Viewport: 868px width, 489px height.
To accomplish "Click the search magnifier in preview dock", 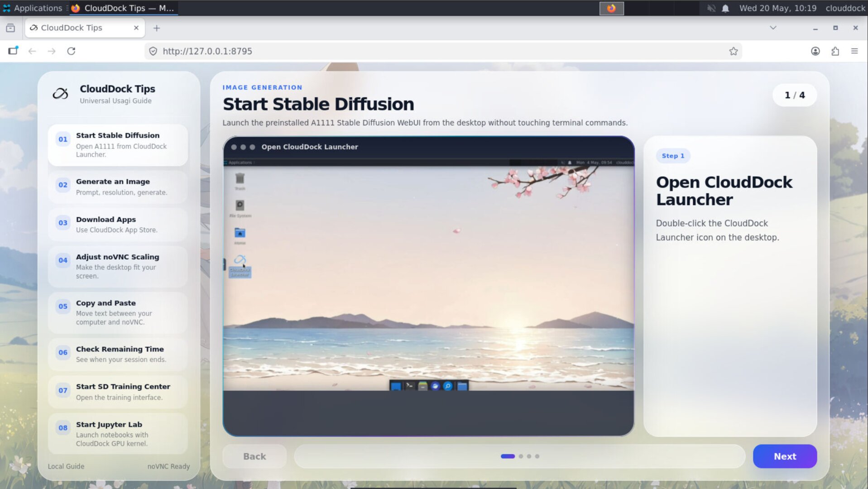I will 448,386.
